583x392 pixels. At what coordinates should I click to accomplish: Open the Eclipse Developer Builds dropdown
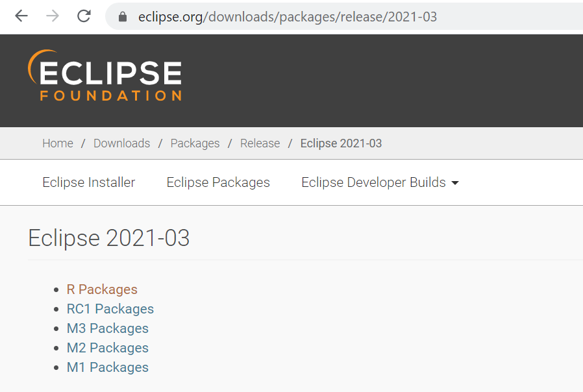pos(373,182)
